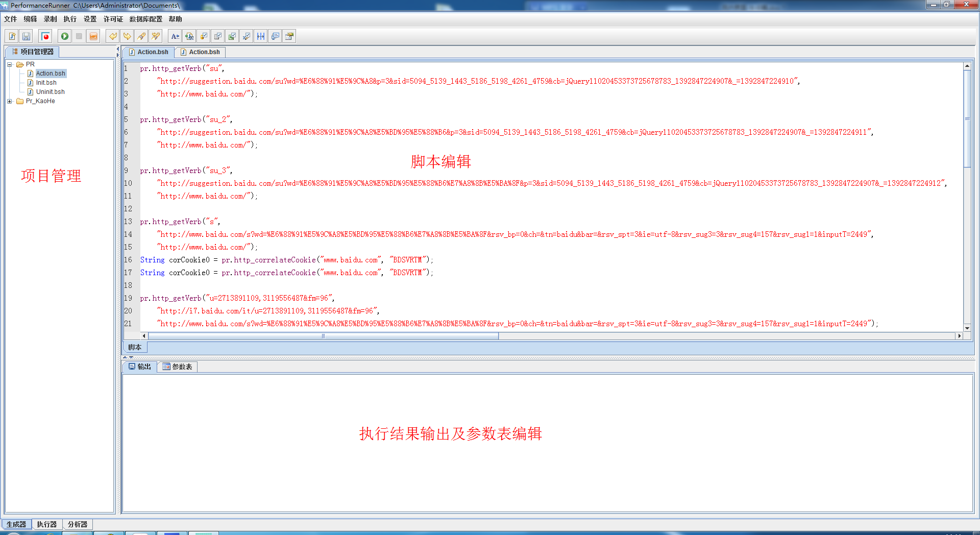This screenshot has width=980, height=535.
Task: Switch to the 分析器 bottom tab
Action: pos(78,524)
